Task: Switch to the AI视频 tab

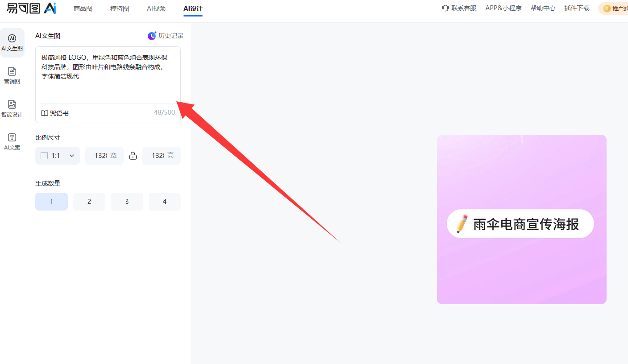Action: [x=156, y=8]
